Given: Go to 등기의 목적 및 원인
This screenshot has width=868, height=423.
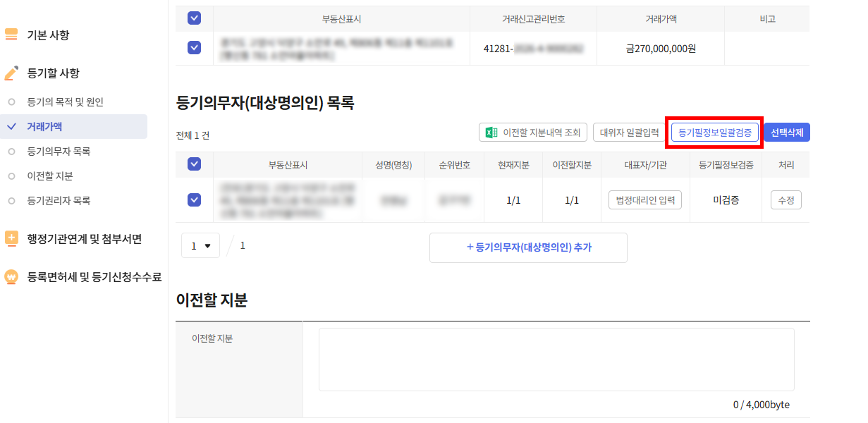Looking at the screenshot, I should point(65,102).
